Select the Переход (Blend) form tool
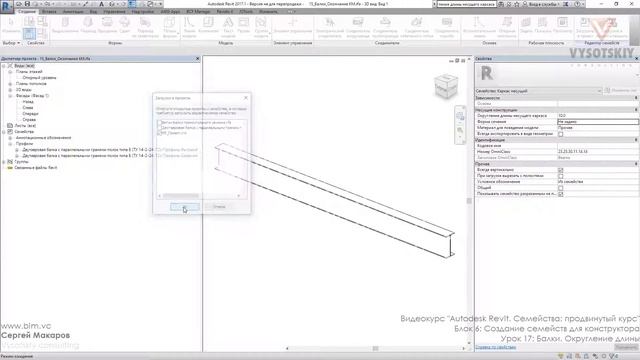Screen dimensions: 640x360 click(x=88, y=25)
